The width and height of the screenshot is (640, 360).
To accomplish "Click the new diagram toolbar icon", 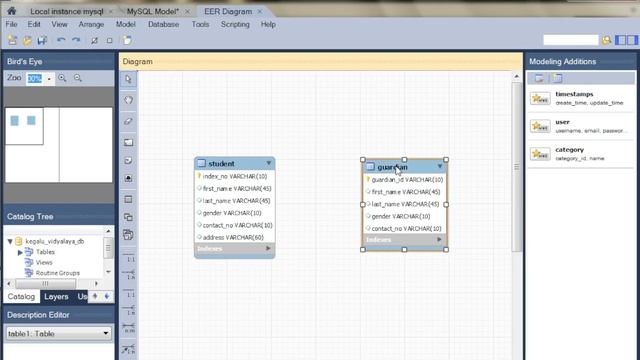I will click(127, 40).
